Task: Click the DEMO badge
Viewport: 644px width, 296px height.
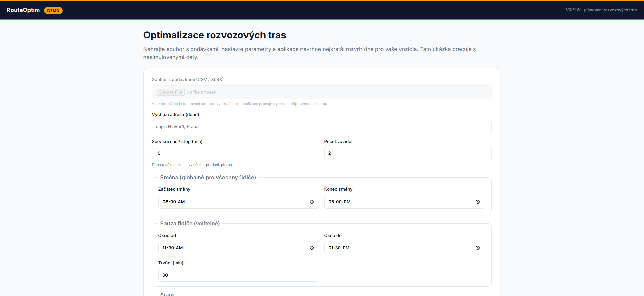Action: pos(53,11)
